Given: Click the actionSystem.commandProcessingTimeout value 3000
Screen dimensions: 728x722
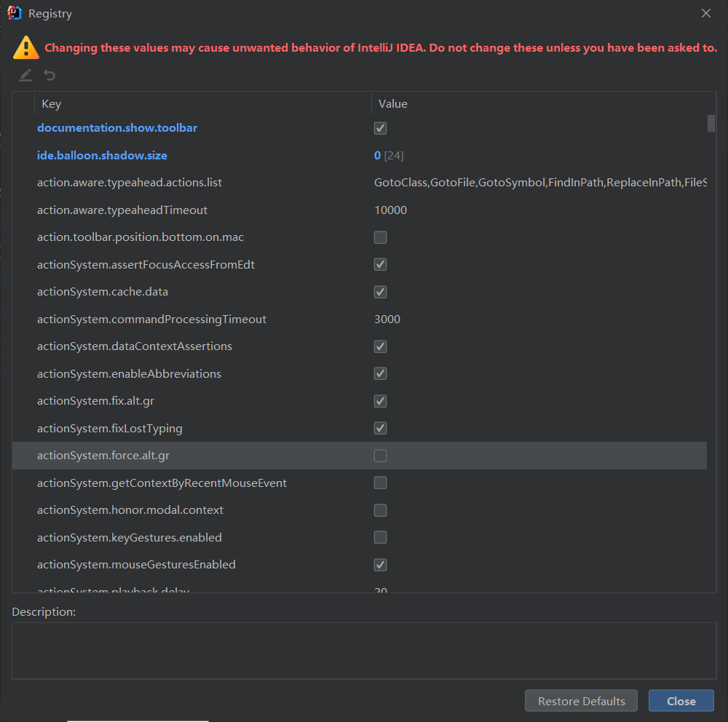Looking at the screenshot, I should [x=387, y=320].
